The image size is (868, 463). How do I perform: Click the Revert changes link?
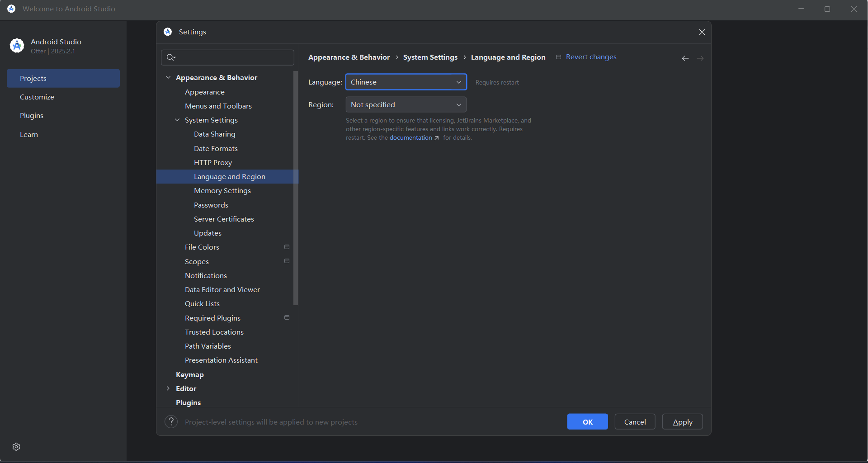pos(591,57)
